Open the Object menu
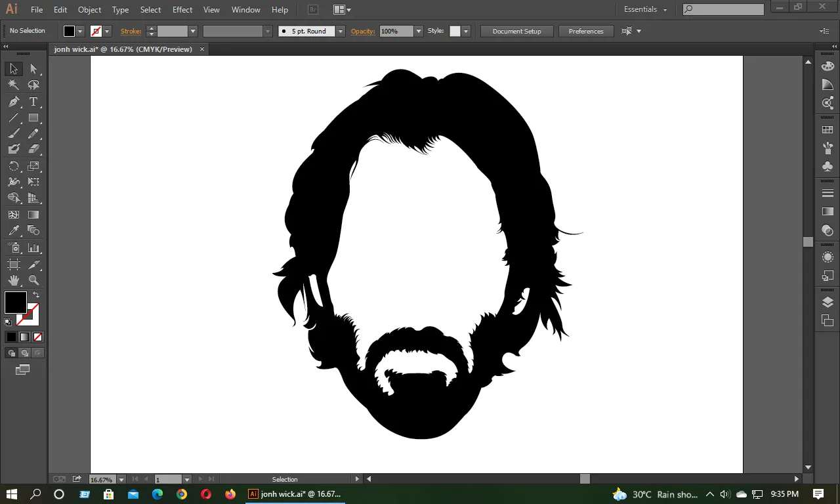 click(89, 9)
